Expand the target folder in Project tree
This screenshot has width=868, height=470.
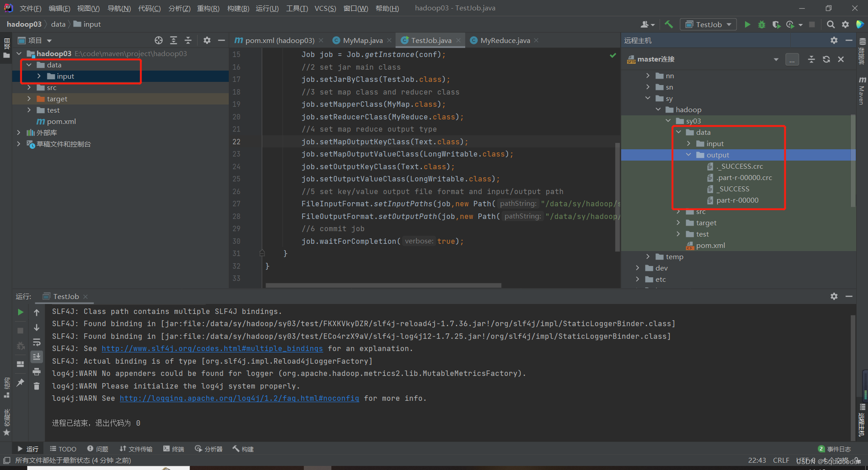tap(28, 99)
